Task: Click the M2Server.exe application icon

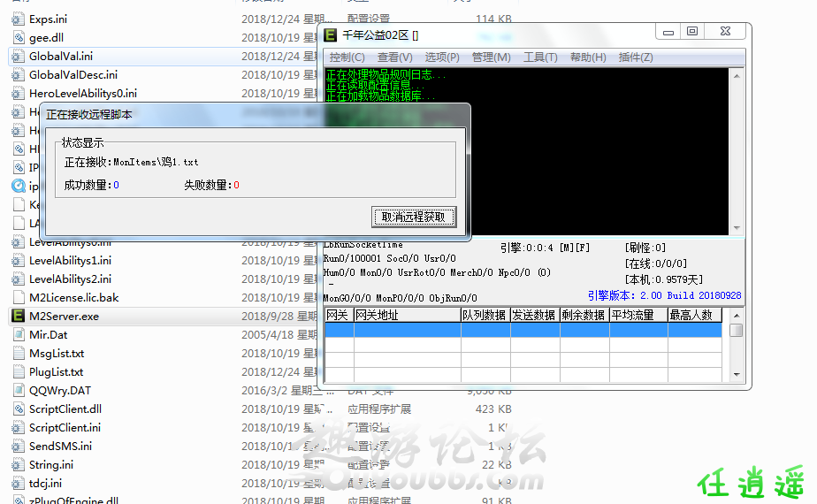Action: coord(19,316)
